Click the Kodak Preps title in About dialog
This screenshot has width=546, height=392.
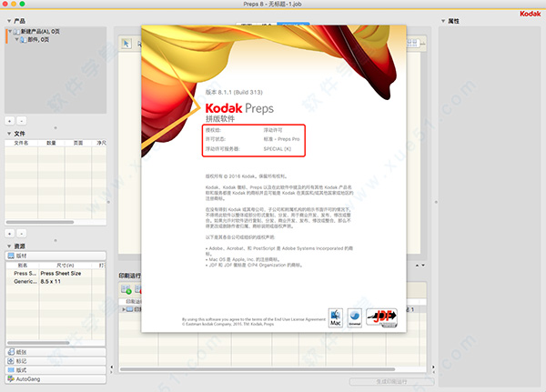point(239,108)
